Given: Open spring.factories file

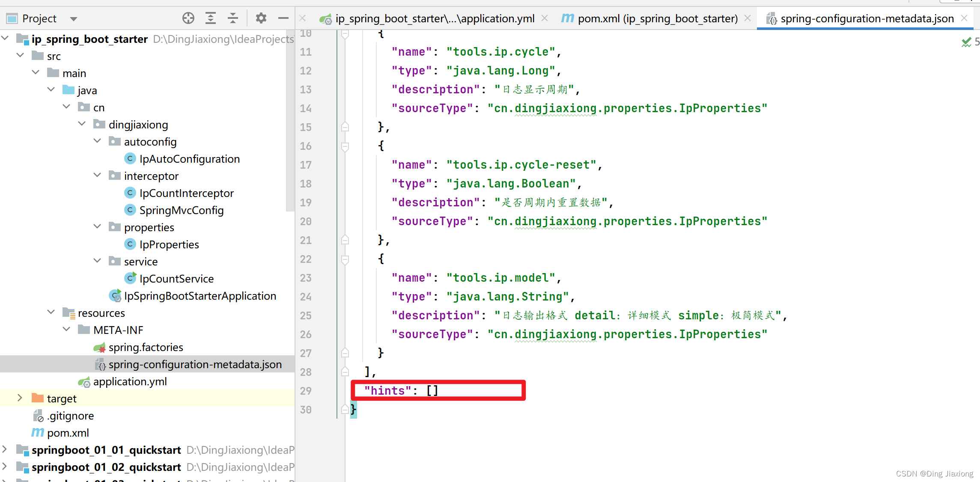Looking at the screenshot, I should pyautogui.click(x=146, y=347).
